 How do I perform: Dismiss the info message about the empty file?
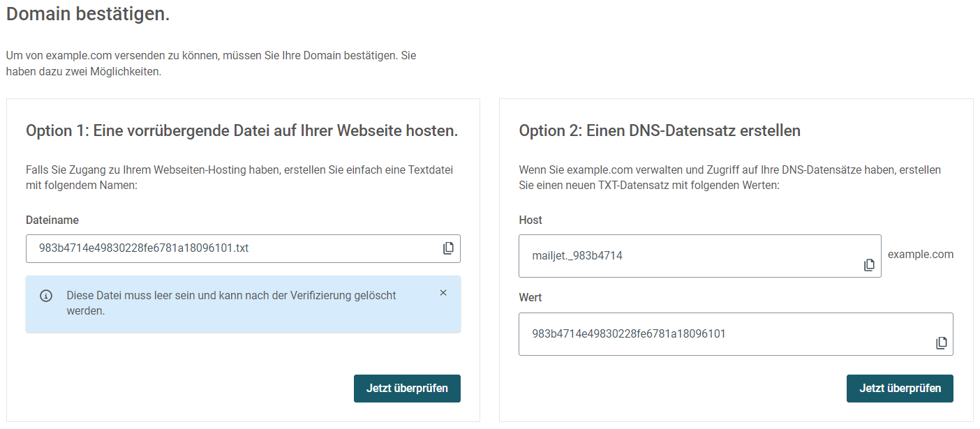(x=443, y=293)
